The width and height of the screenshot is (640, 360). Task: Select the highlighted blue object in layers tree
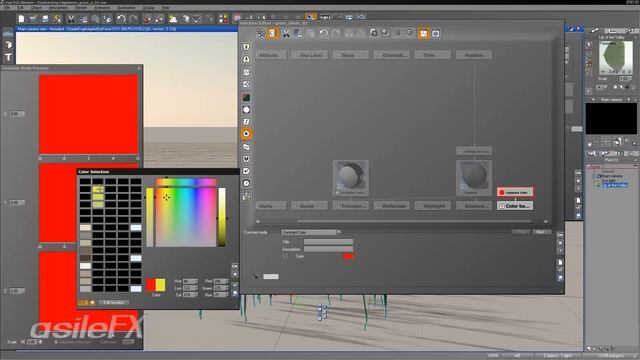(x=615, y=185)
